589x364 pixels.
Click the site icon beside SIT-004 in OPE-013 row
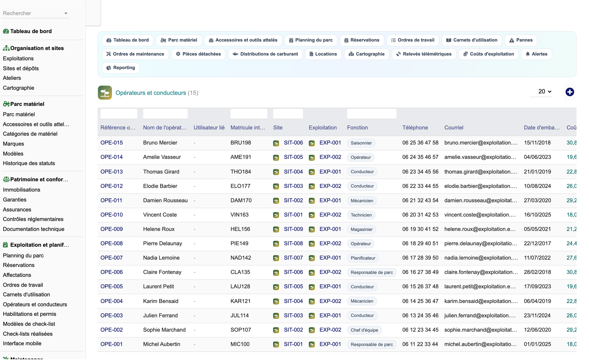click(276, 172)
